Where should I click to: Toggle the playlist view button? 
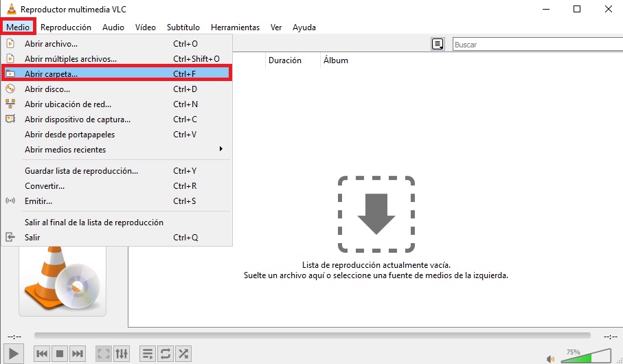(148, 353)
